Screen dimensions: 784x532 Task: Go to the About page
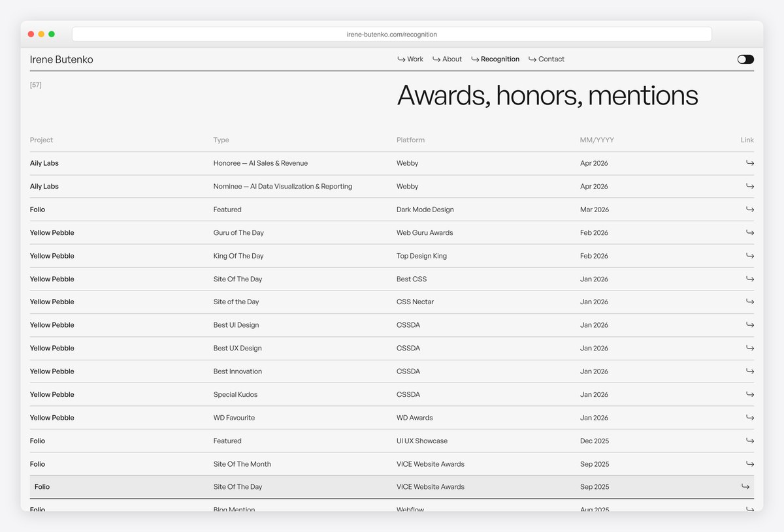pos(447,59)
